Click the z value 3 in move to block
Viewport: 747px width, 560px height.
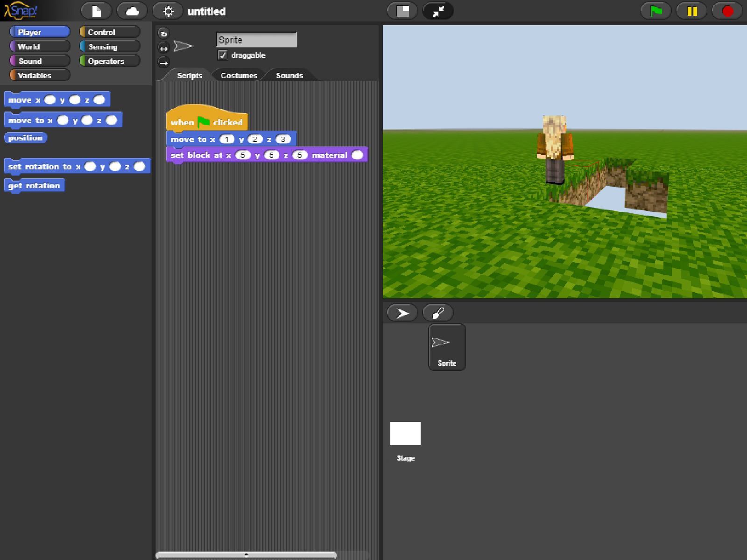coord(283,139)
